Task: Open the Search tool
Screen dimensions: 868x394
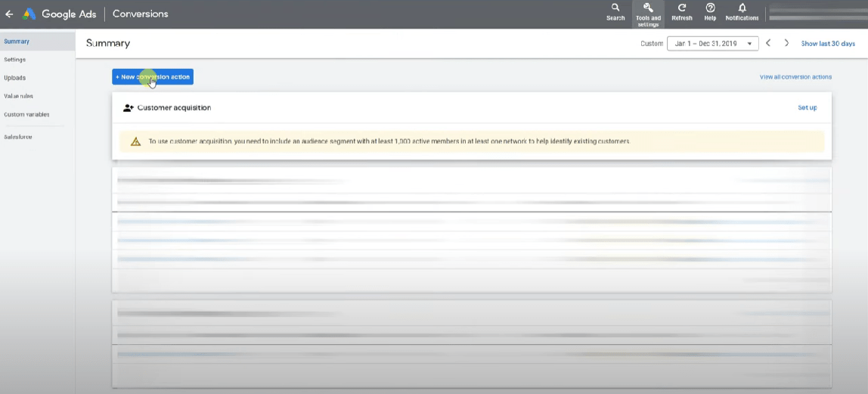Action: [x=615, y=12]
